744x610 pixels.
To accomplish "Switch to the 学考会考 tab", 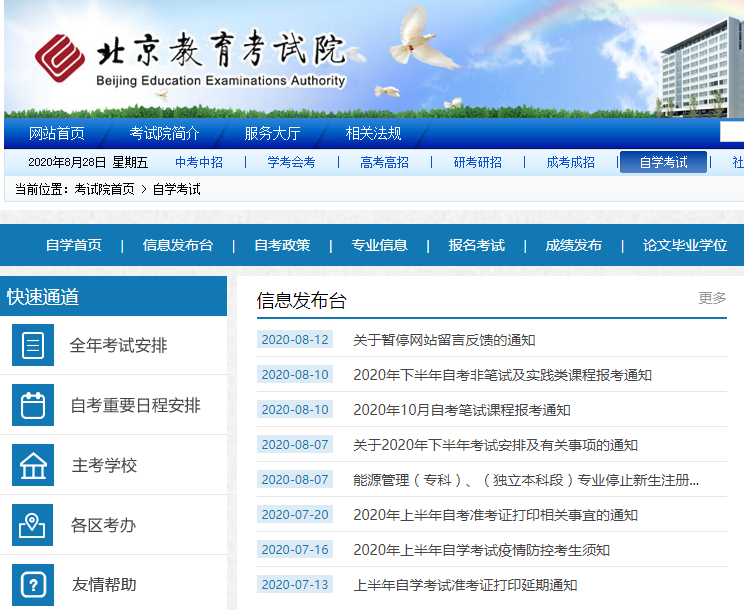I will [291, 162].
